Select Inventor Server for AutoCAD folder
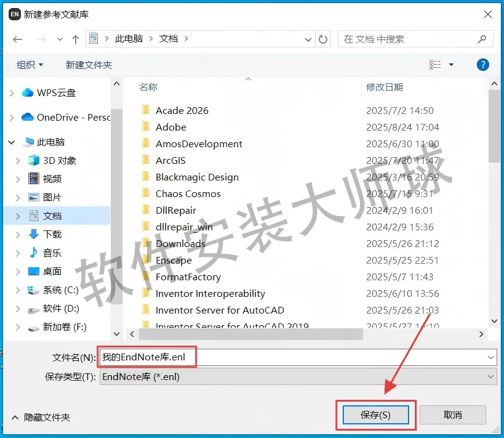The width and height of the screenshot is (504, 438). [x=213, y=310]
